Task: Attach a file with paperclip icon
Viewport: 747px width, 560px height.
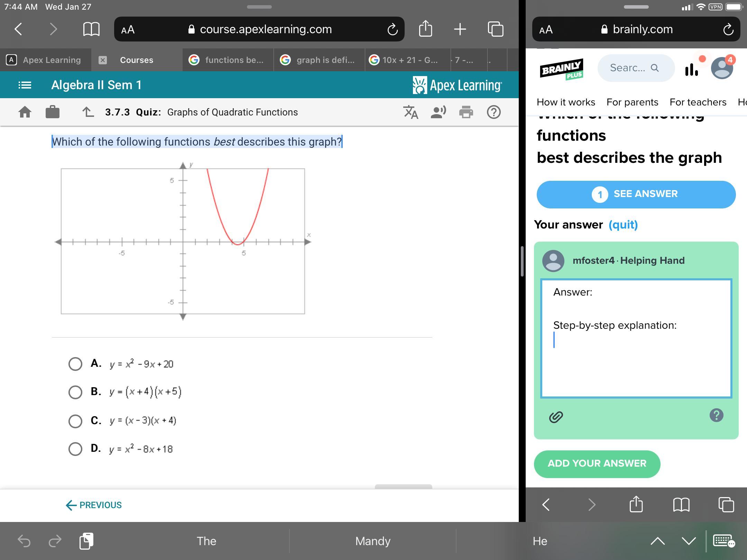Action: 556,417
